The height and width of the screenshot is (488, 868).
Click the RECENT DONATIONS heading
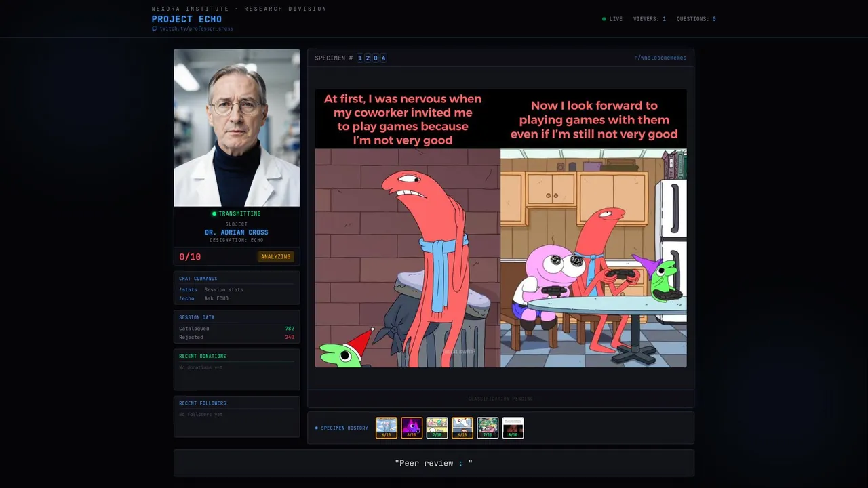click(x=203, y=356)
